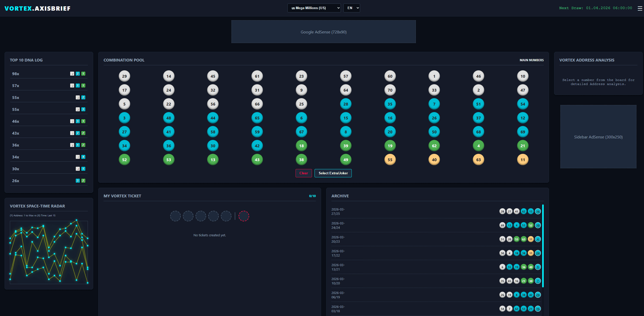Screen dimensions: 644x316
Task: Pick green ball 52 from the combination pool
Action: 124,159
